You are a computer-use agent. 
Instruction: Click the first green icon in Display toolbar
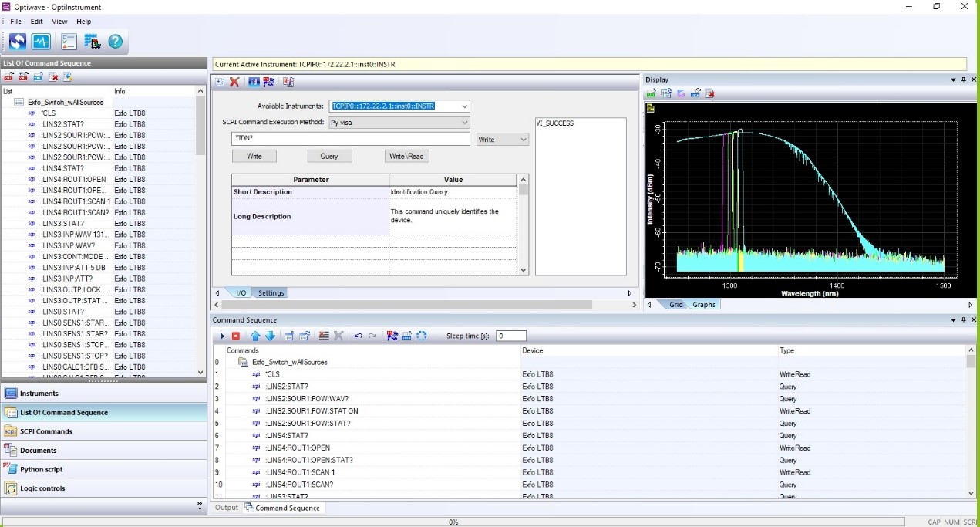click(x=652, y=93)
